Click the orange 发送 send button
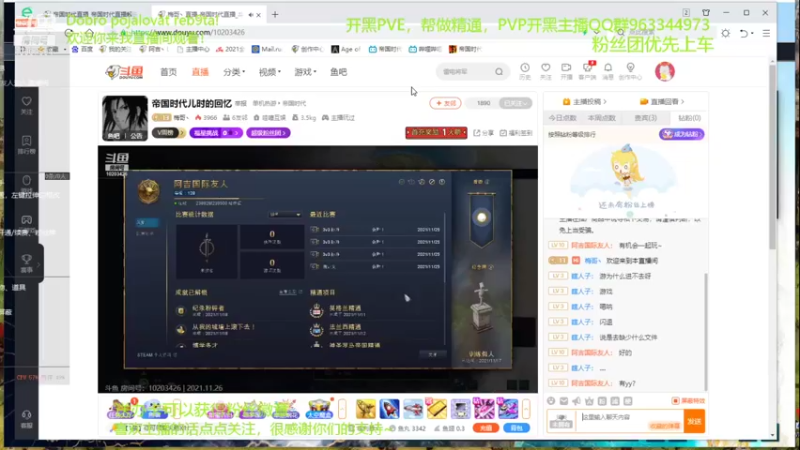Screen dimensions: 800x450 click(694, 421)
